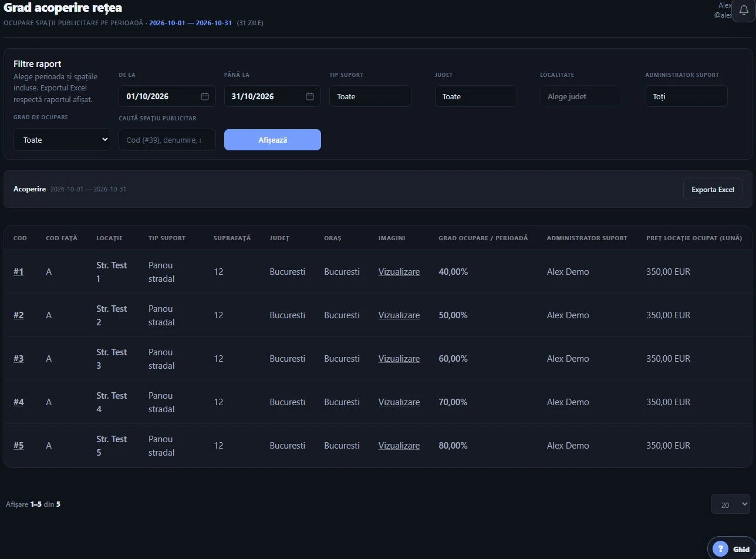
Task: Click the Locație column header
Action: click(x=110, y=238)
